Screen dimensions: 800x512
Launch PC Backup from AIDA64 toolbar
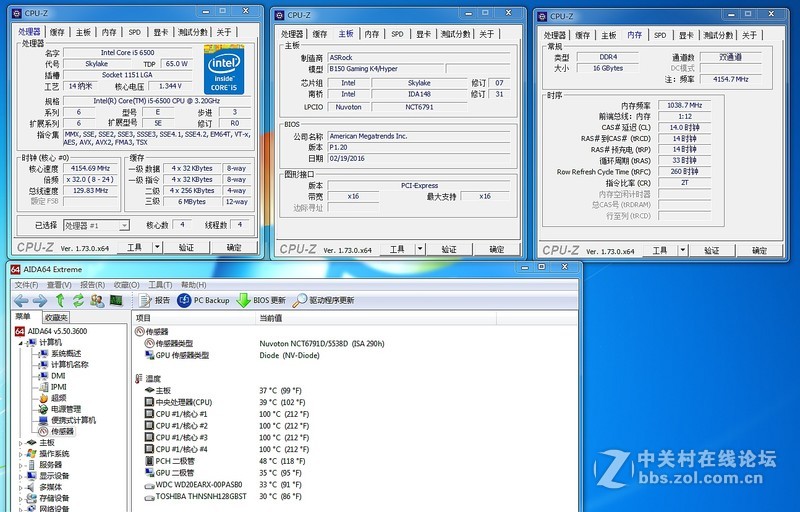pyautogui.click(x=203, y=300)
